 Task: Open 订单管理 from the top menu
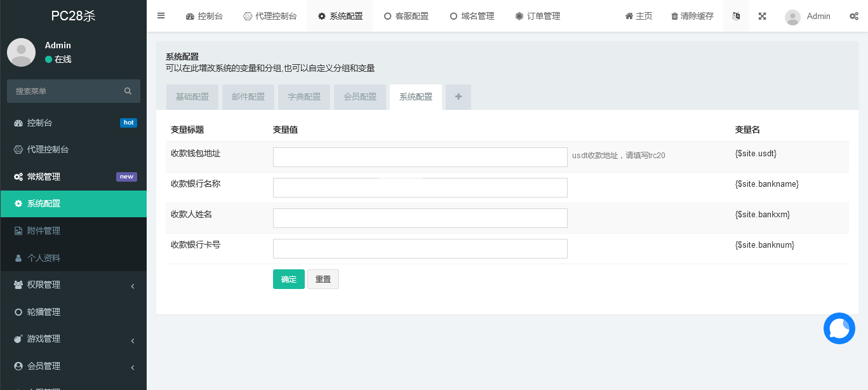click(x=538, y=16)
